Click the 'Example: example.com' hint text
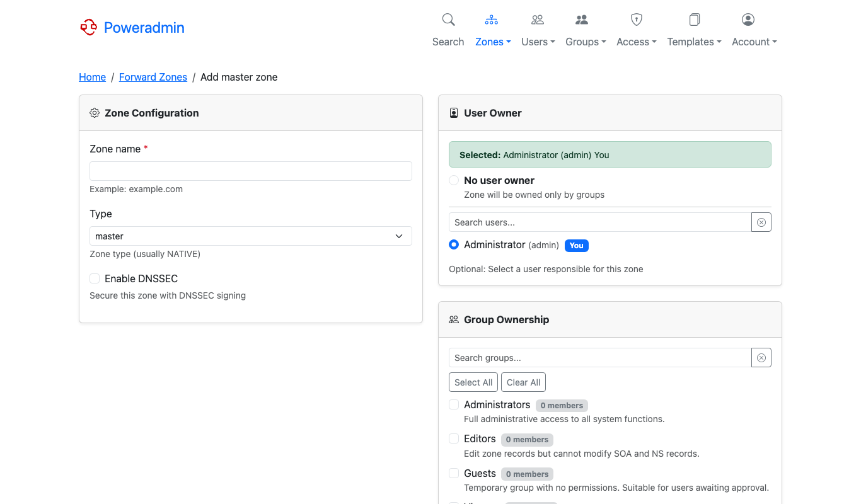Viewport: 861px width, 504px height. [x=136, y=189]
